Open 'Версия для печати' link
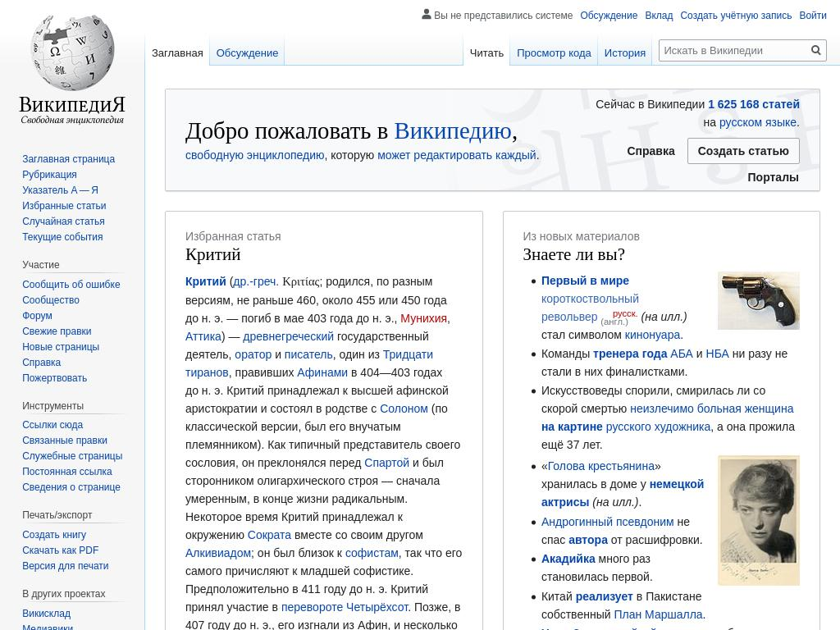 coord(66,566)
